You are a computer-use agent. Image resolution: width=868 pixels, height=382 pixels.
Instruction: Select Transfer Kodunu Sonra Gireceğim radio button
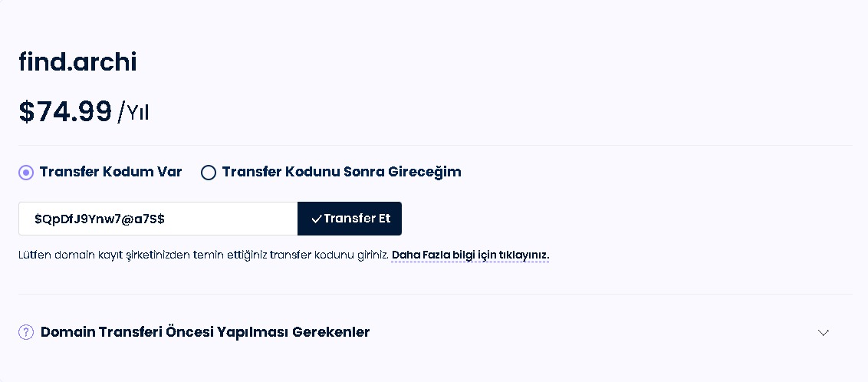208,173
